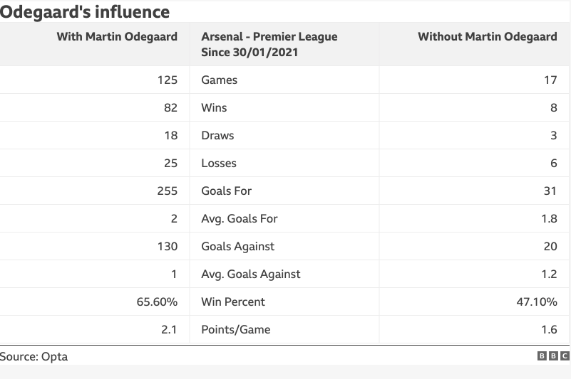Select the Games row label
Viewport: 571px width, 379px height.
click(219, 80)
